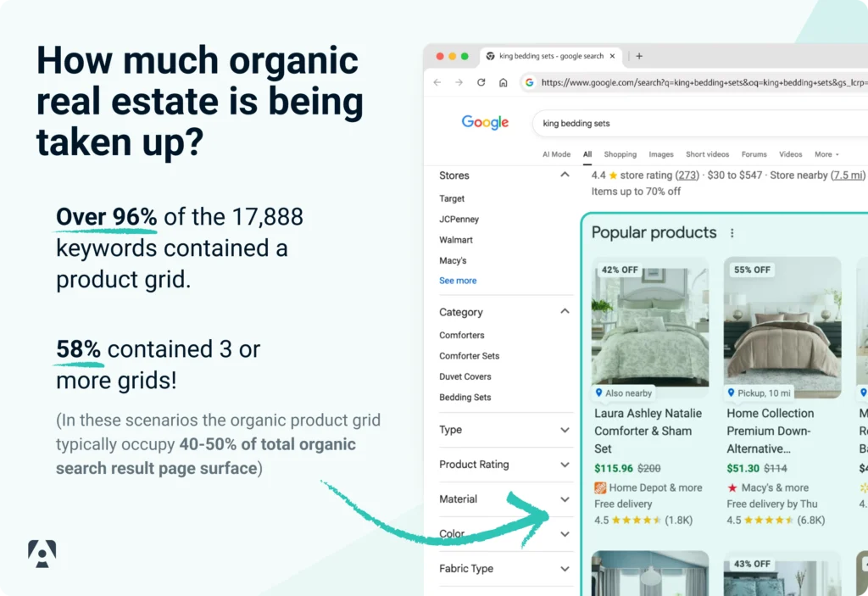Switch to the Shopping tab
The height and width of the screenshot is (596, 868).
pos(620,154)
